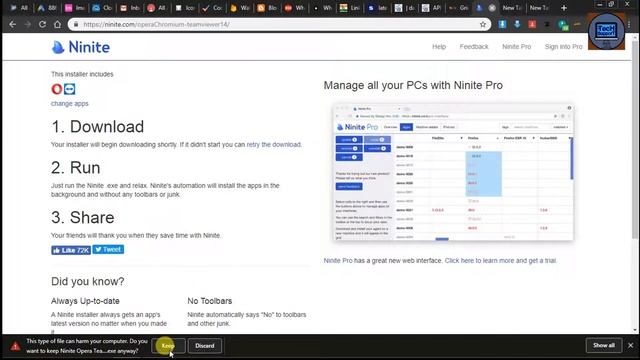The image size is (640, 360).
Task: Click the Ninite logo
Action: (81, 47)
